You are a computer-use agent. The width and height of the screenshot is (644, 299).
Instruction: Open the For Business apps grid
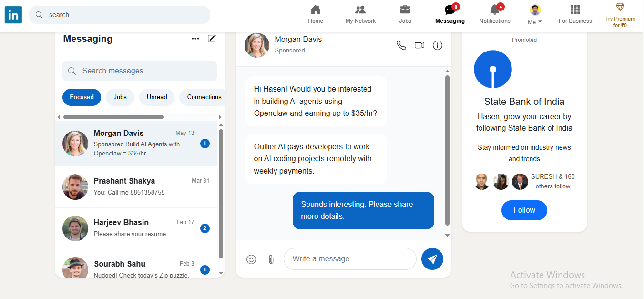[575, 14]
